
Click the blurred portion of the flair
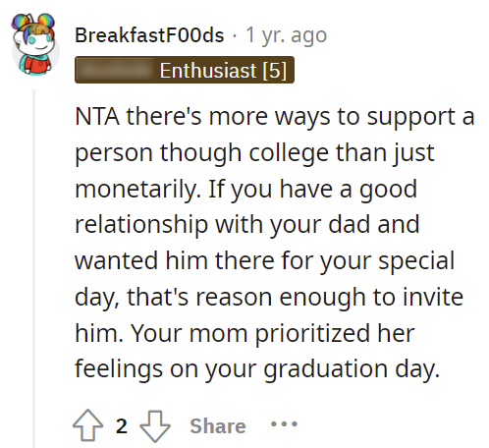[x=116, y=70]
